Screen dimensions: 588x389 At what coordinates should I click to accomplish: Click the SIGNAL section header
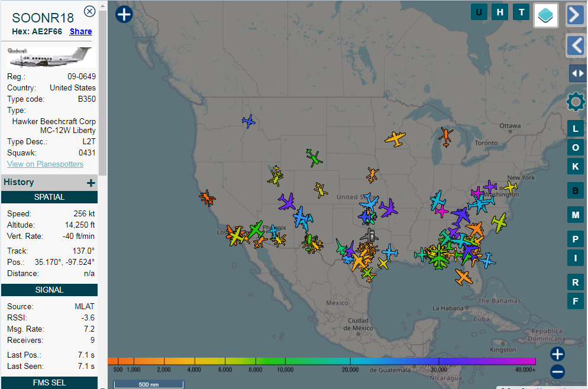pyautogui.click(x=50, y=290)
